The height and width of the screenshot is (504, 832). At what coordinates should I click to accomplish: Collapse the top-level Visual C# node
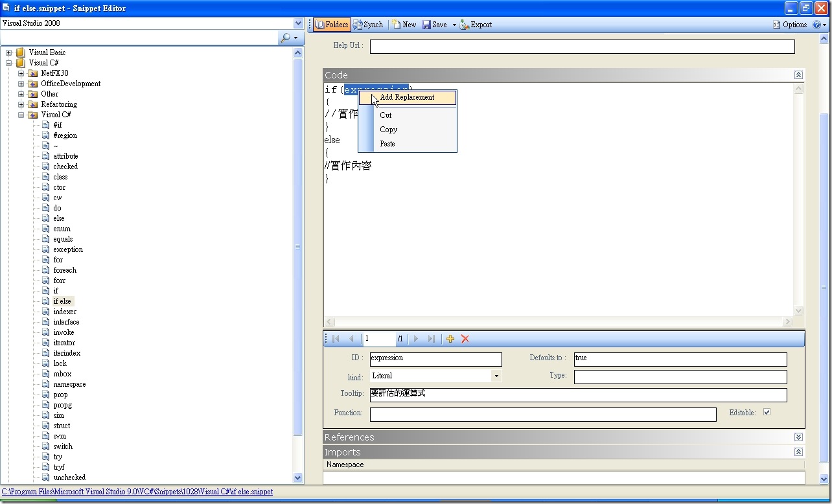pyautogui.click(x=9, y=63)
